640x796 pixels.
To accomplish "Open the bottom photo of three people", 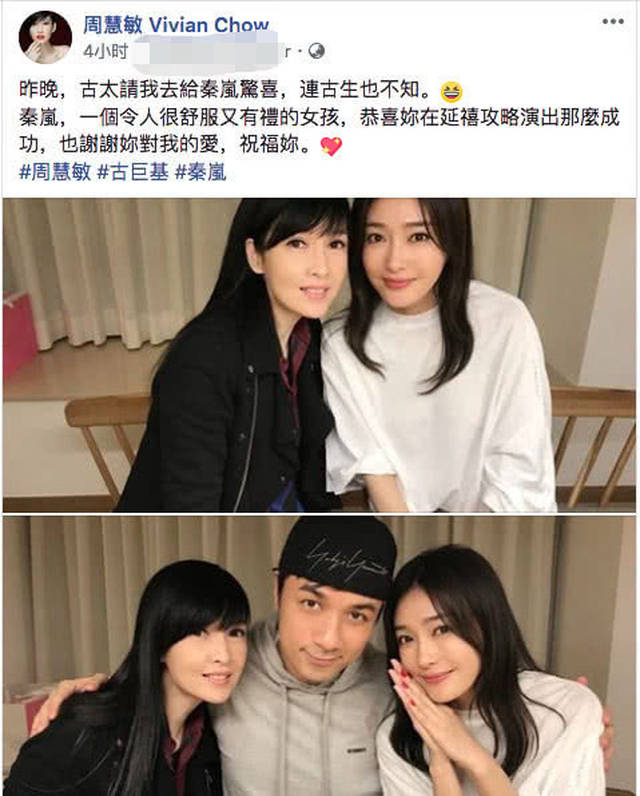I will point(319,656).
